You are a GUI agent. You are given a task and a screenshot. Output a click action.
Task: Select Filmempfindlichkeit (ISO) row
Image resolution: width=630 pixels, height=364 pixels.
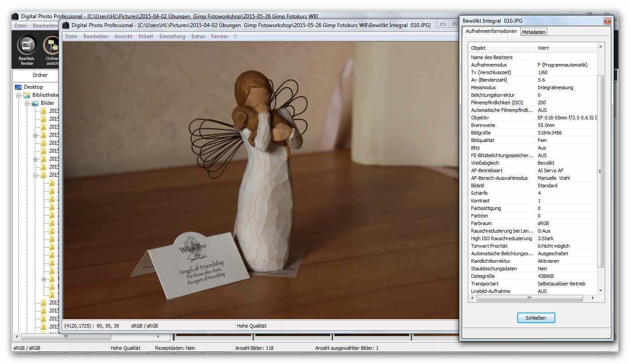pos(533,103)
